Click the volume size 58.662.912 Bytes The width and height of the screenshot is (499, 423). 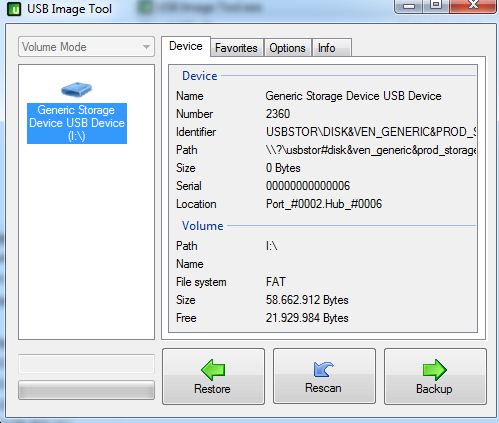pos(307,300)
